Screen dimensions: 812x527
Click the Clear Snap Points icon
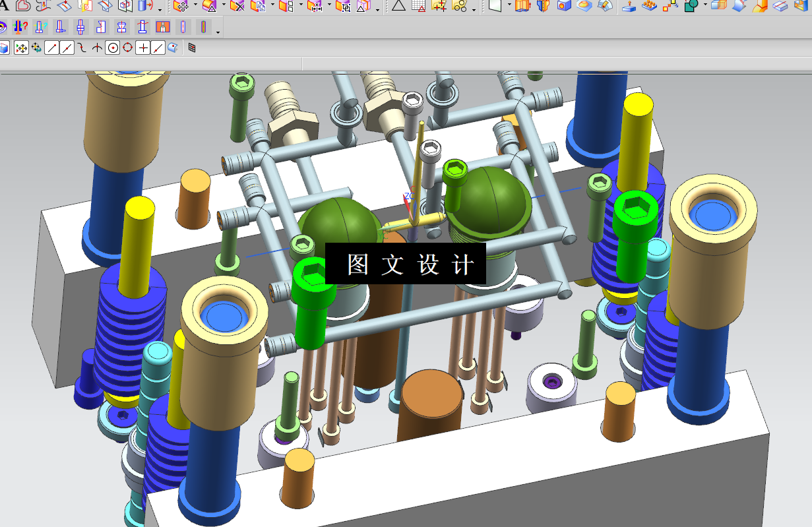click(x=36, y=47)
